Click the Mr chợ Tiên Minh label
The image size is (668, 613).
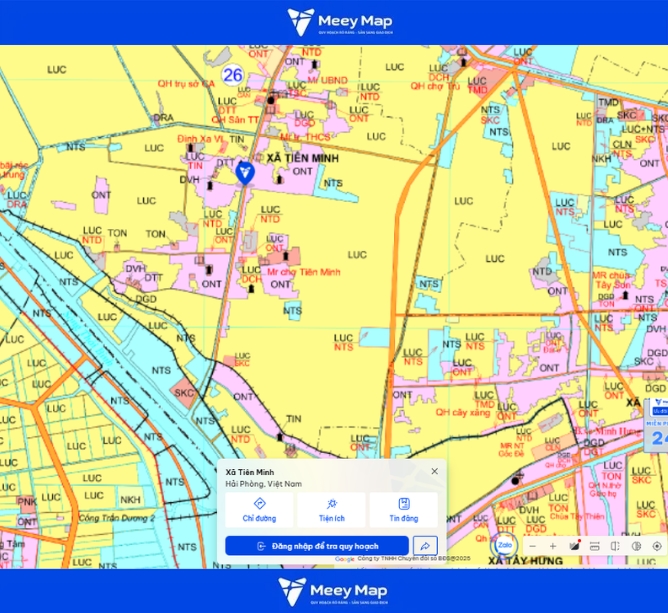pos(304,272)
